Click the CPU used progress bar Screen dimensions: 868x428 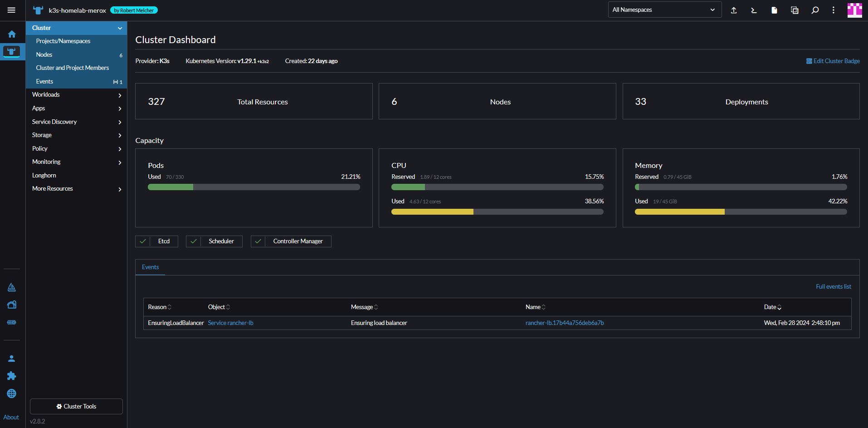[x=497, y=212]
